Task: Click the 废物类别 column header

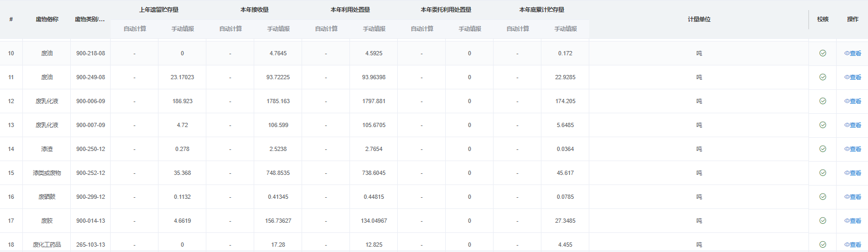Action: 90,19
